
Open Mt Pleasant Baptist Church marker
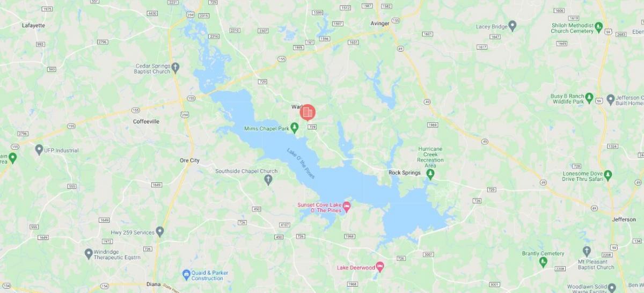(x=587, y=251)
